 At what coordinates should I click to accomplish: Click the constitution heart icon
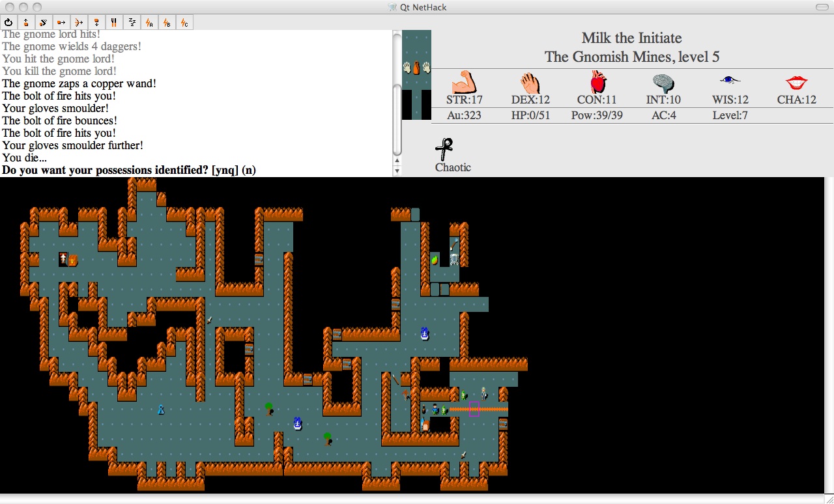pyautogui.click(x=598, y=82)
